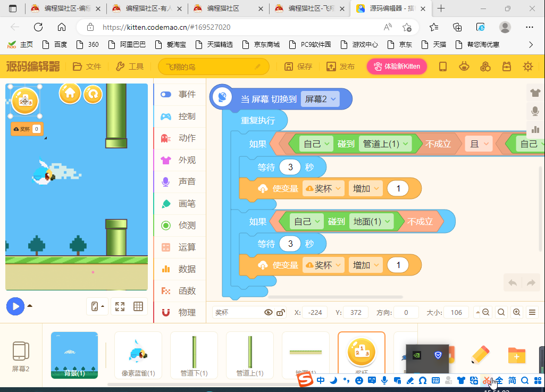Open the settings gear in header
545x392 pixels.
[527, 66]
